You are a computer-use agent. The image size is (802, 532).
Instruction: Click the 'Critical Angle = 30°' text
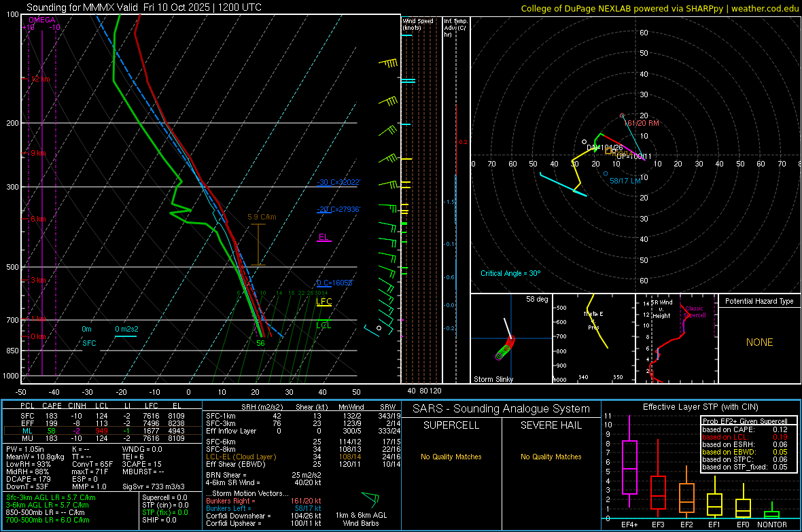(x=510, y=273)
